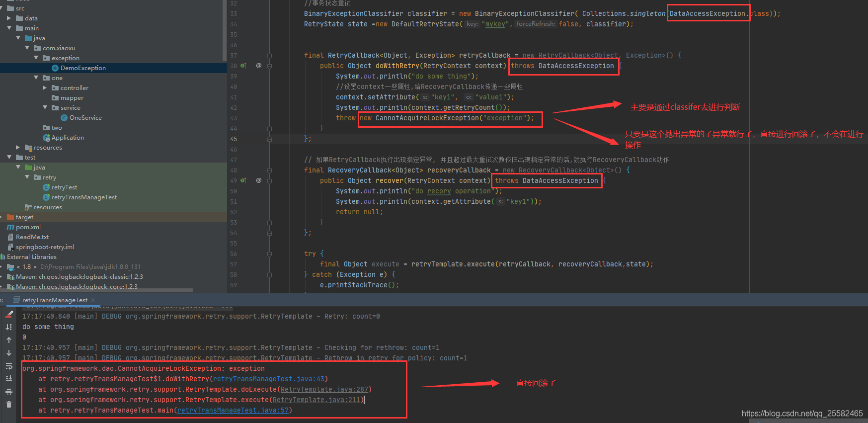This screenshot has width=868, height=423.
Task: Toggle soft-wrap icon in Run console
Action: point(9,366)
